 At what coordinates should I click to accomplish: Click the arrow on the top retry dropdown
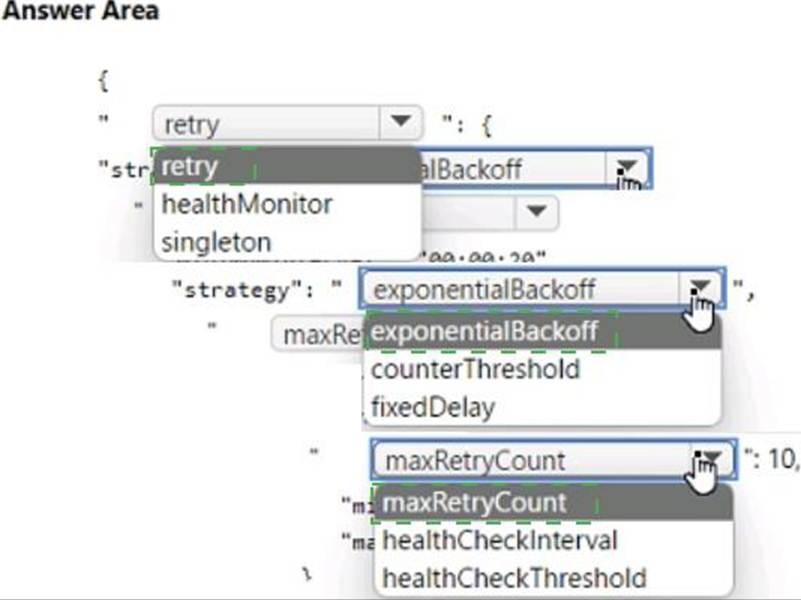coord(401,124)
